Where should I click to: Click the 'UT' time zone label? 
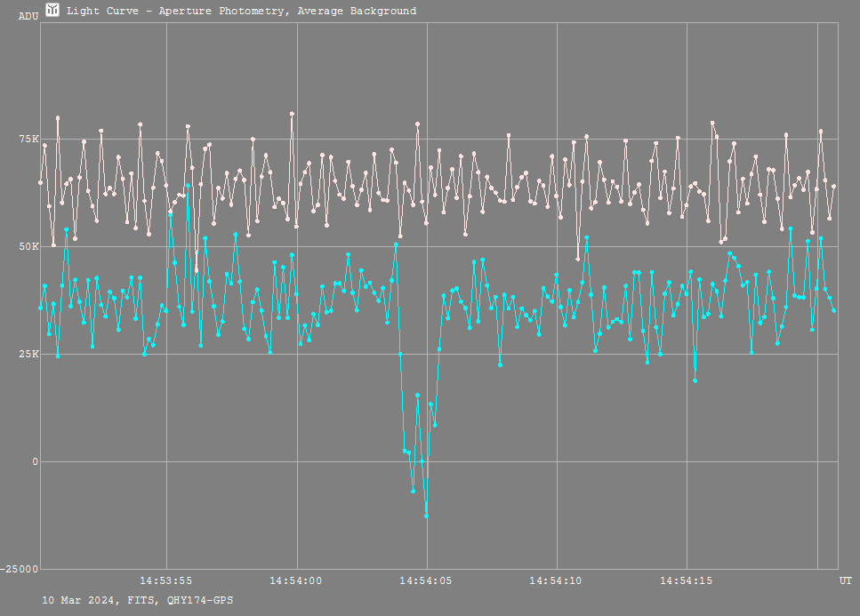[846, 581]
